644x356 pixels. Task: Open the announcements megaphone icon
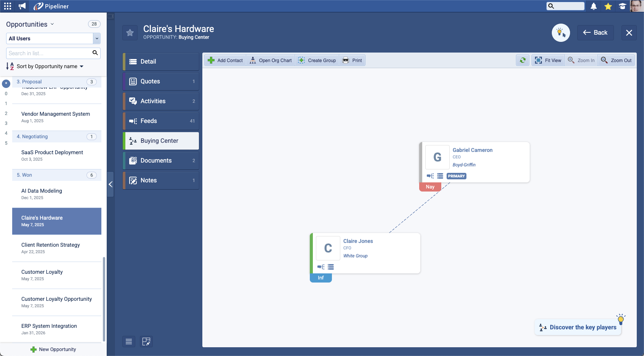22,6
